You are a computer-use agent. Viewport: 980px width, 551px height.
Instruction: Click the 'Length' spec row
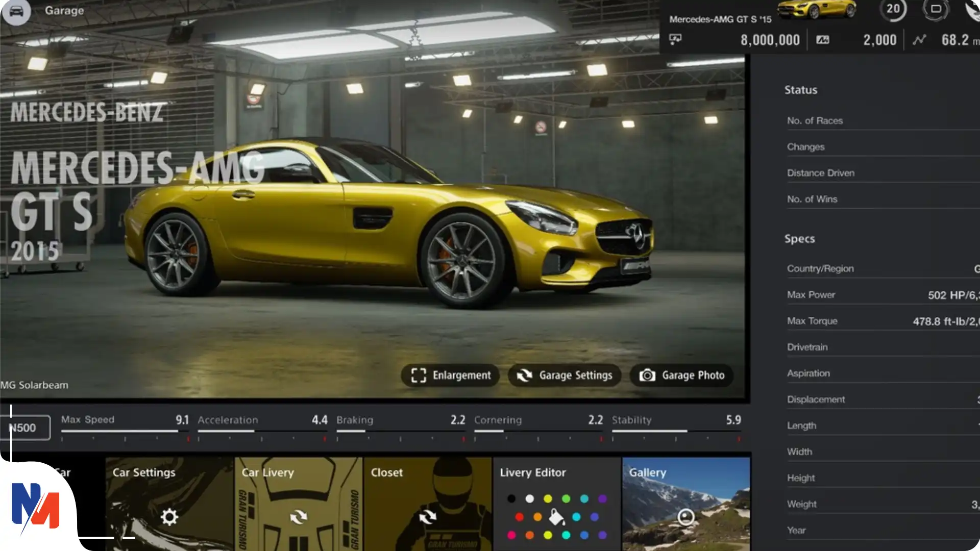click(883, 425)
